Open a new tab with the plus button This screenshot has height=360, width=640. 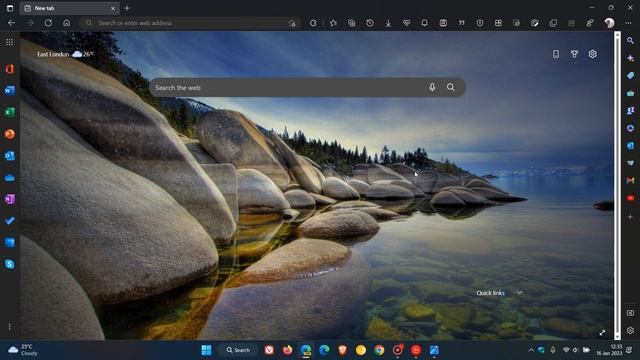tap(127, 8)
